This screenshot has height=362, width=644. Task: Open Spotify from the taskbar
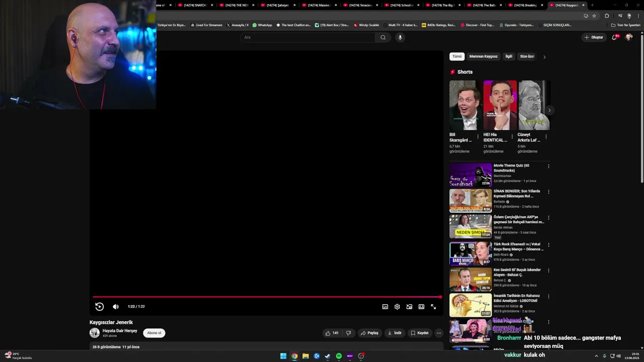tap(339, 356)
